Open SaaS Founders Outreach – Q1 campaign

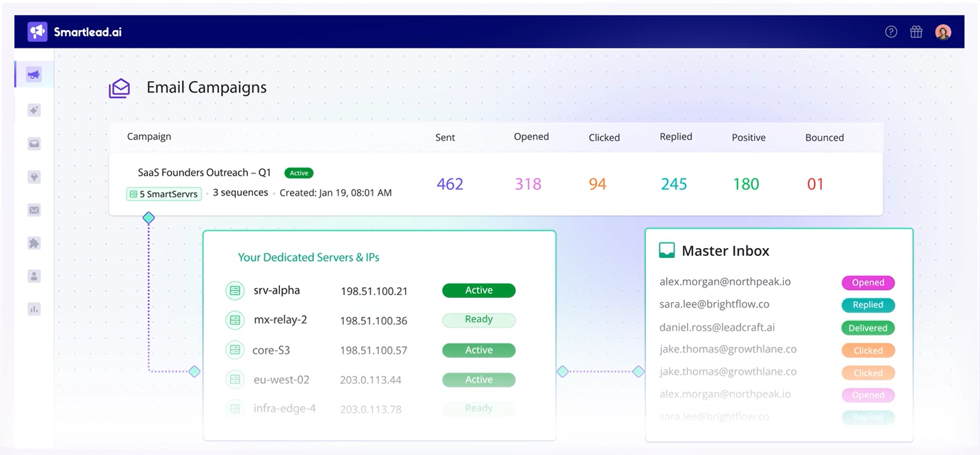coord(205,173)
